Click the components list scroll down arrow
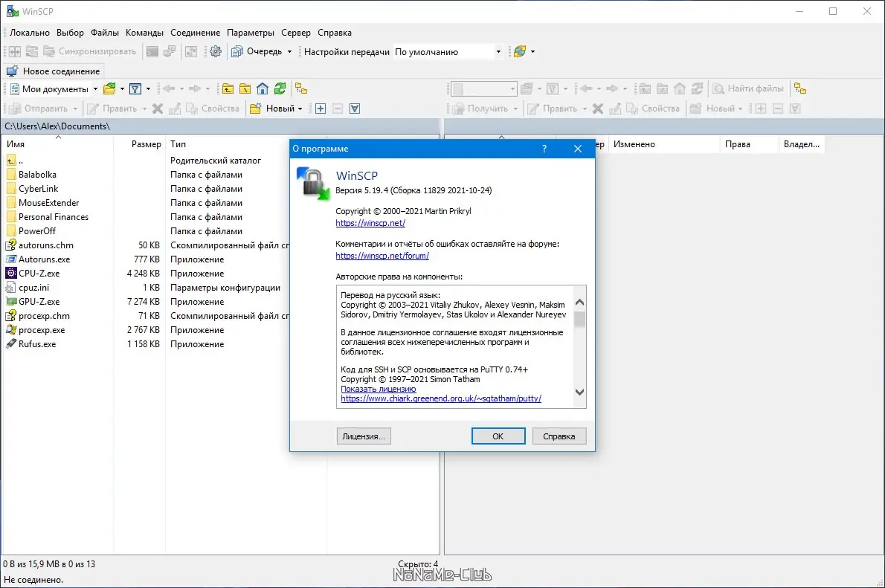Viewport: 885px width, 588px height. pyautogui.click(x=579, y=392)
